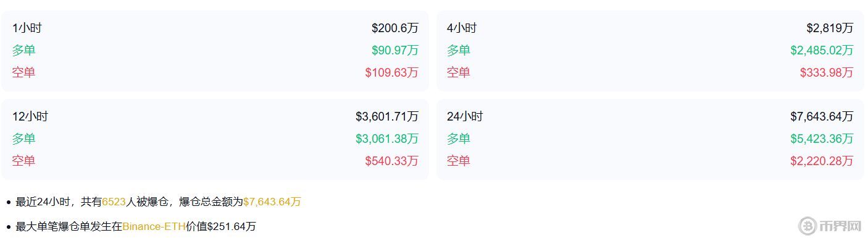
Task: Select the 4小时 liquidation card title
Action: 462,28
